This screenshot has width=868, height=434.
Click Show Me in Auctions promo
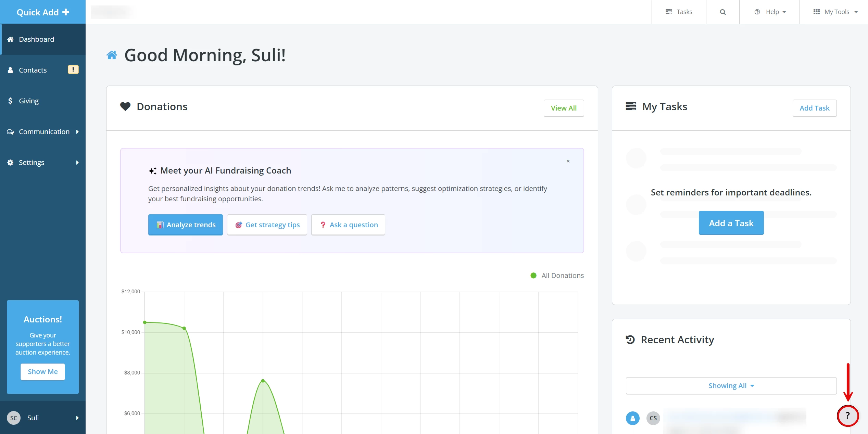(x=43, y=372)
